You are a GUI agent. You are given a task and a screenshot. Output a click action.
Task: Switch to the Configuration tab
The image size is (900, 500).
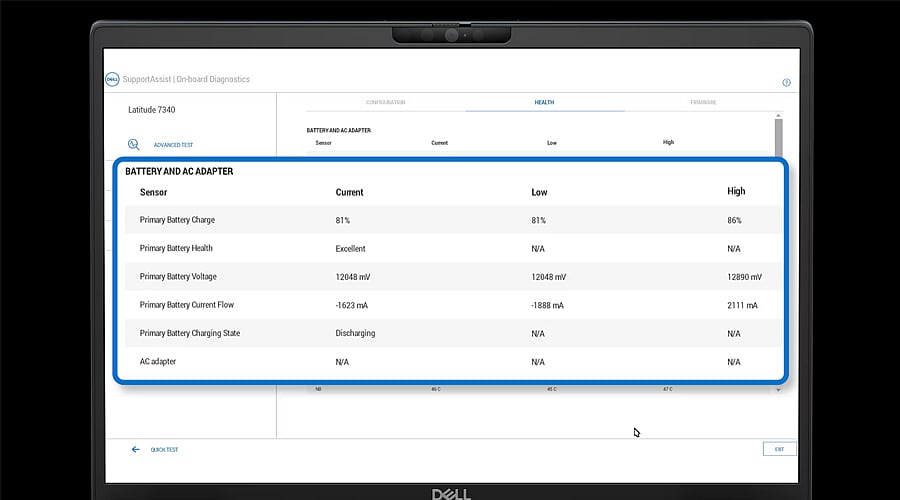(385, 102)
